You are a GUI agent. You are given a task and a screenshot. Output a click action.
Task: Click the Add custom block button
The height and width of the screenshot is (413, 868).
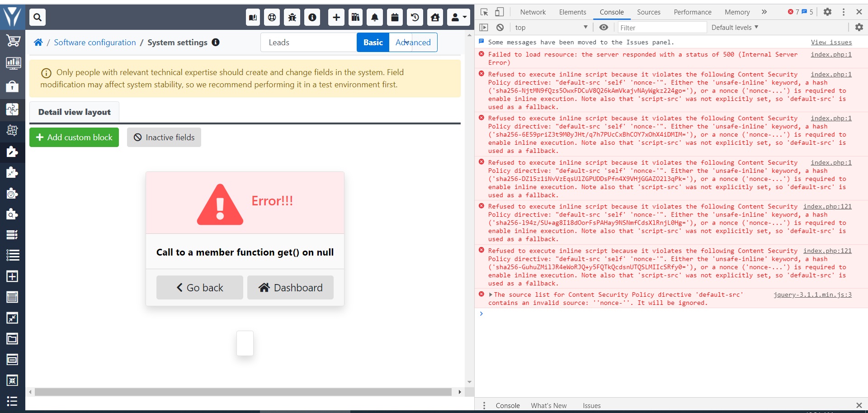click(x=74, y=137)
